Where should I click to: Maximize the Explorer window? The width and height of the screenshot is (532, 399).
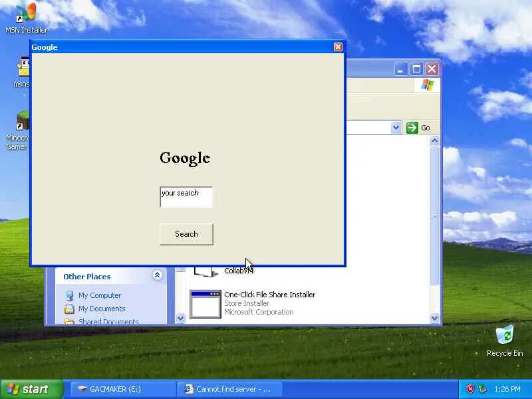[416, 69]
